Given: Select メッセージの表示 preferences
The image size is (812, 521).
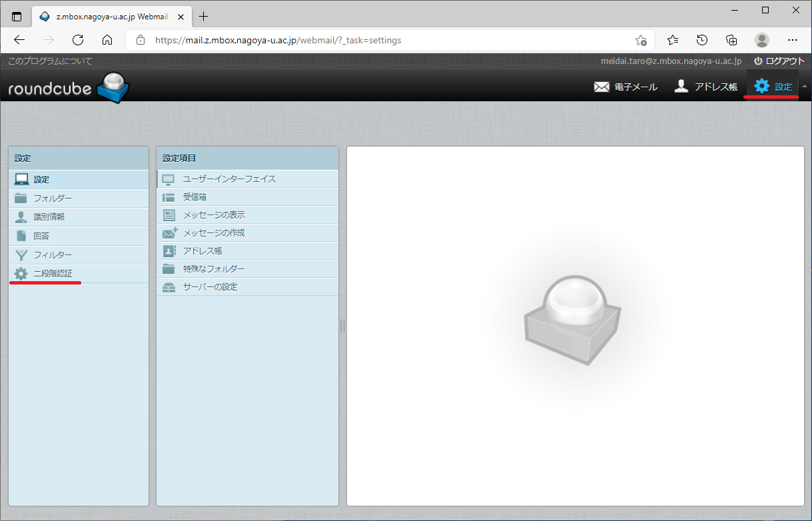Looking at the screenshot, I should pyautogui.click(x=214, y=215).
